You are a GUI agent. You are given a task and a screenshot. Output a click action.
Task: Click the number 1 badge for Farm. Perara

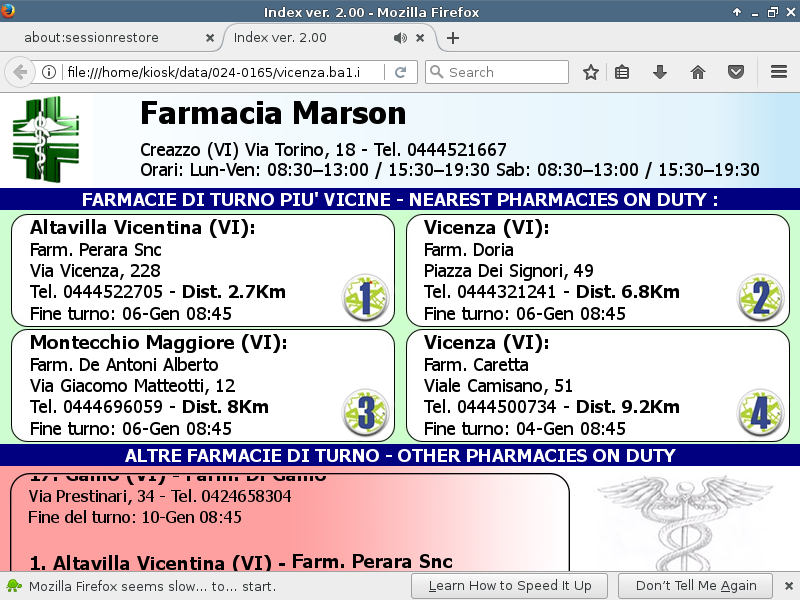click(x=365, y=297)
